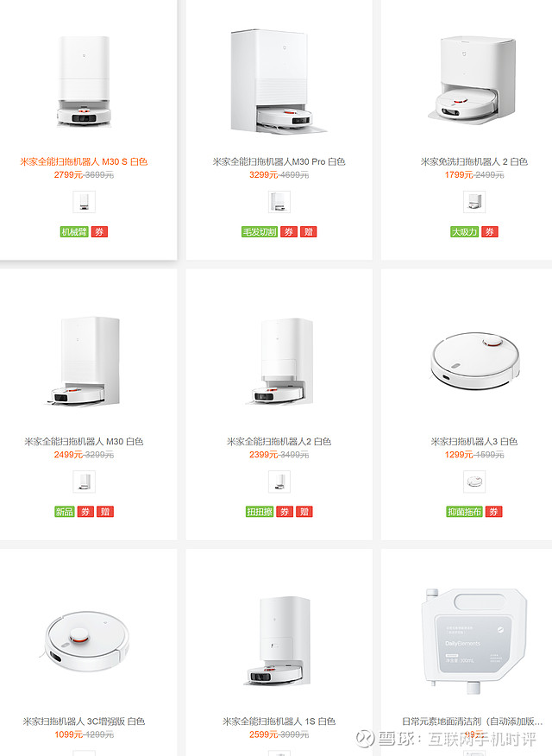Click 米家全能扫拖机器人 1S 白色 title

point(279,721)
